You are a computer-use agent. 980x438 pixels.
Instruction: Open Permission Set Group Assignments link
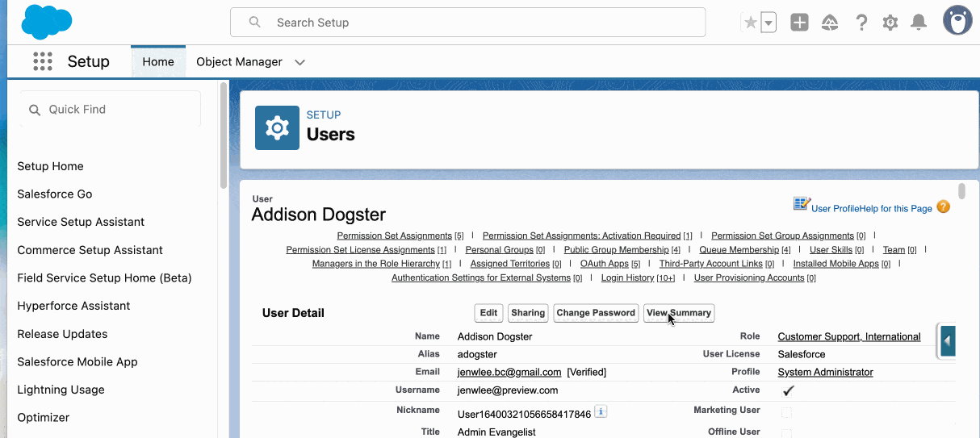[x=783, y=236]
